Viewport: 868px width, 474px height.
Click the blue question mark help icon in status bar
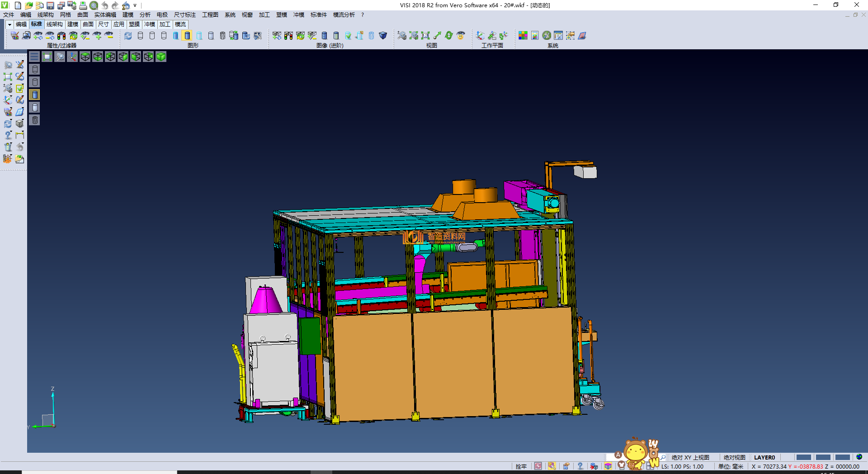tap(580, 466)
